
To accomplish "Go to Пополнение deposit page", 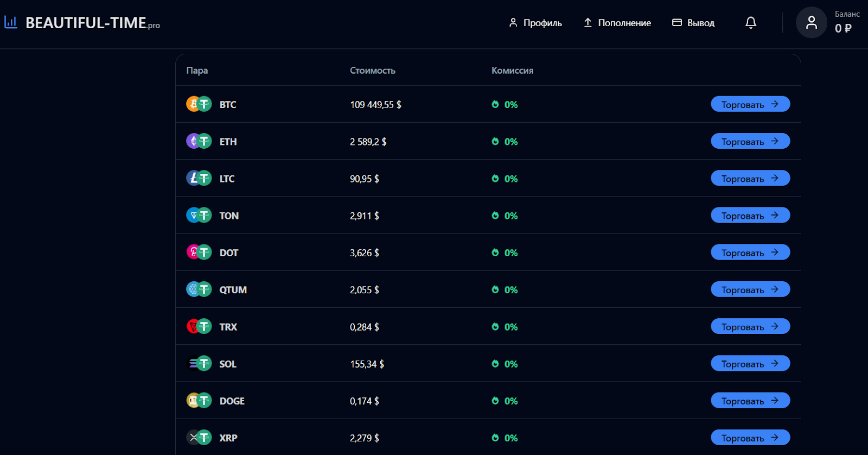I will (x=617, y=23).
